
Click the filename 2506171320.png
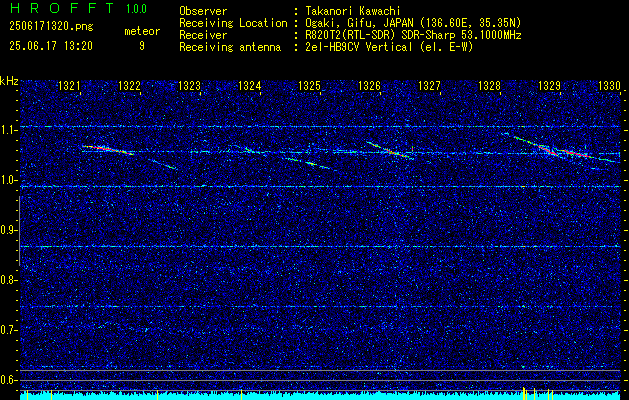click(x=51, y=26)
